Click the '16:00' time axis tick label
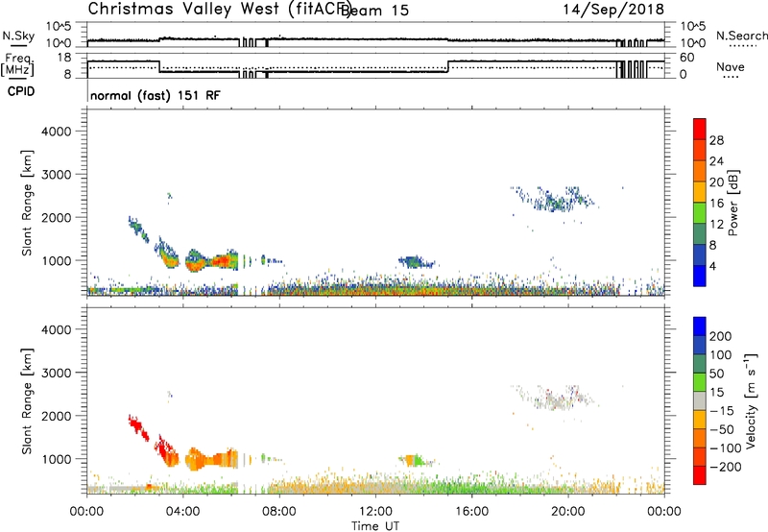Screen dimensions: 768x532 click(471, 512)
